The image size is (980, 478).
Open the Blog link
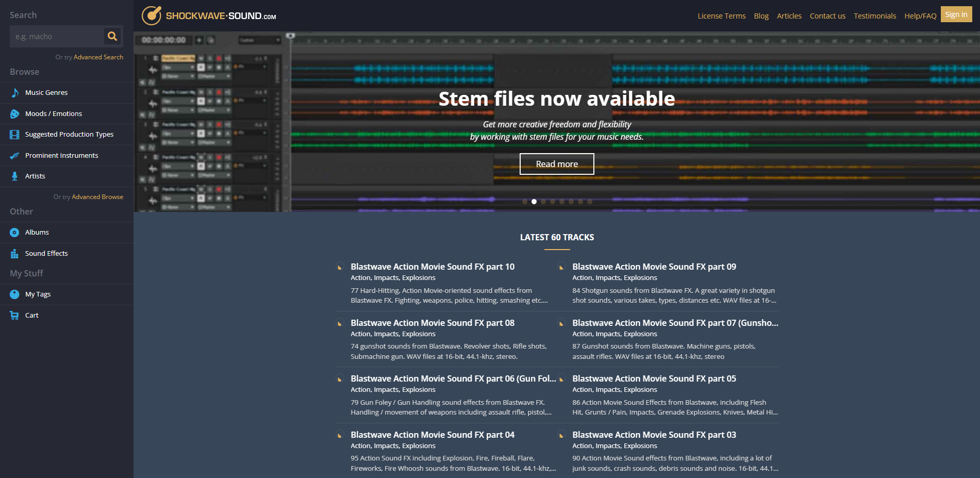761,16
